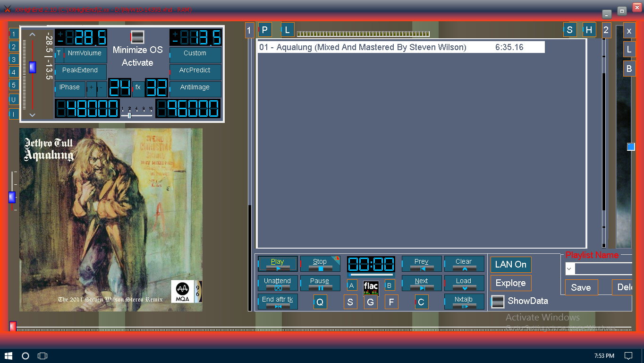Click the H button above playlist
The width and height of the screenshot is (644, 363).
(589, 30)
